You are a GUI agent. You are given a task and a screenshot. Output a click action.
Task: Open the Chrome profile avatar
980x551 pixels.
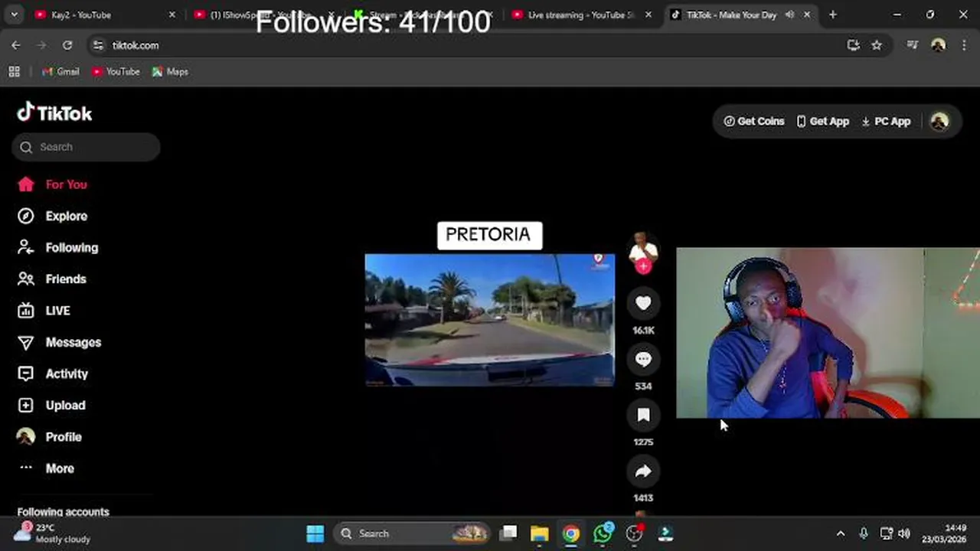938,45
